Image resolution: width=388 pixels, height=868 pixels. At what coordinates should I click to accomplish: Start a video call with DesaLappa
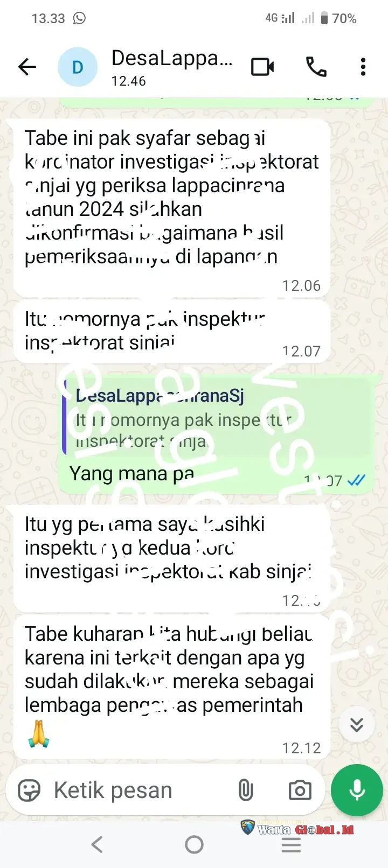(x=262, y=67)
